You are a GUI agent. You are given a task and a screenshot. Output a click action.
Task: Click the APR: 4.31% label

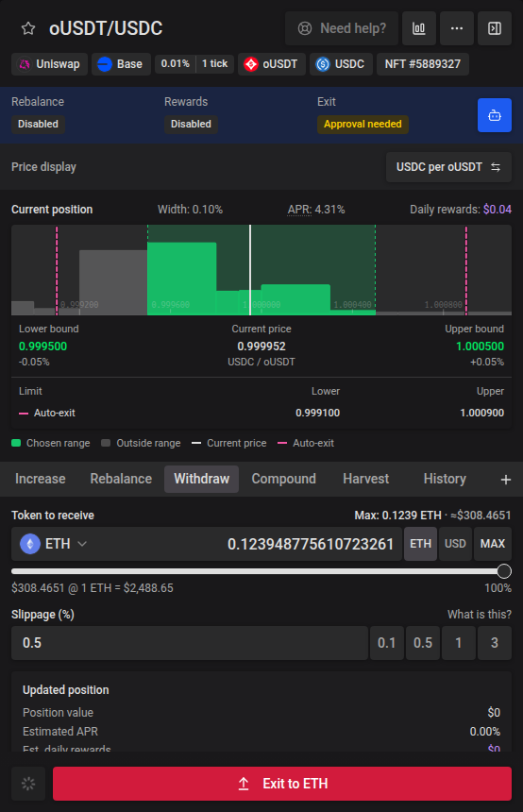click(316, 210)
